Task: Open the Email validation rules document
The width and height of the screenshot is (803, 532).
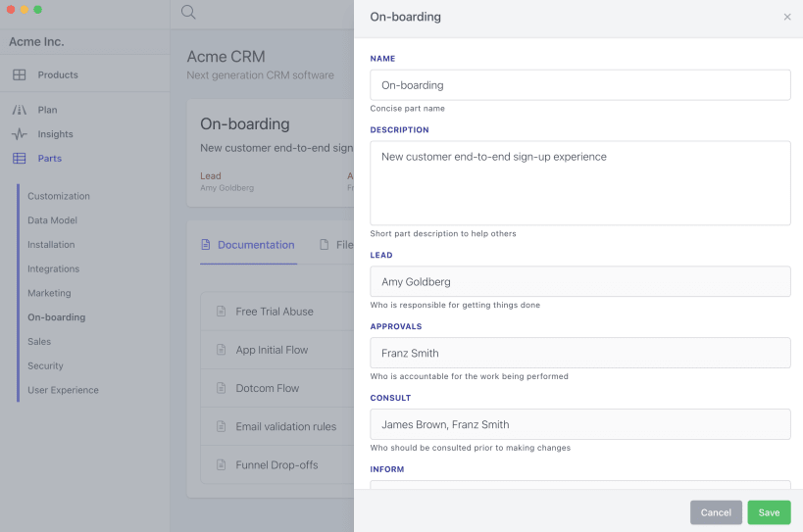Action: 285,426
